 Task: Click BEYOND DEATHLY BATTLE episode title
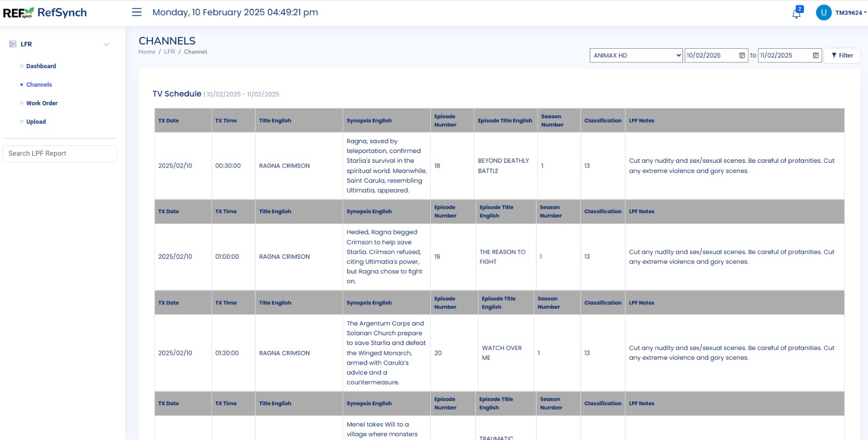[503, 166]
